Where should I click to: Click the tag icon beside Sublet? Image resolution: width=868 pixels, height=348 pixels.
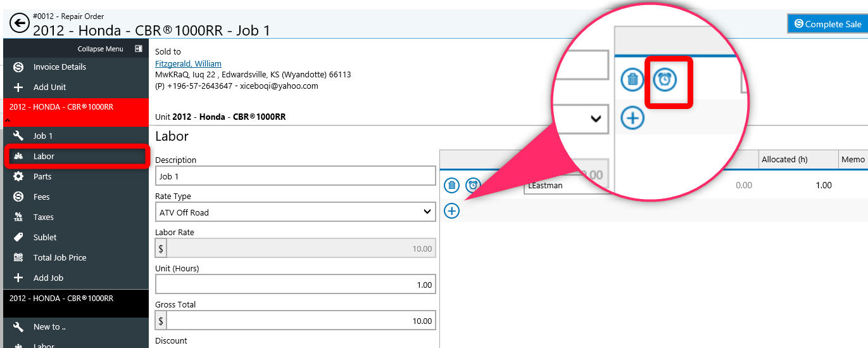click(x=18, y=237)
